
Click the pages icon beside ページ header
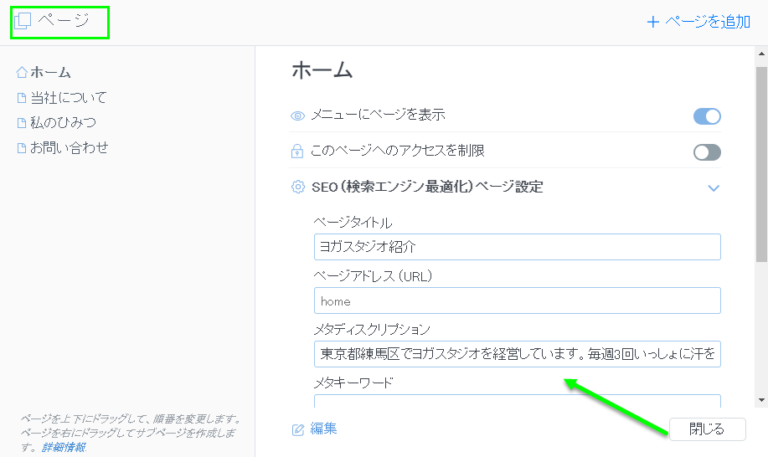point(23,21)
